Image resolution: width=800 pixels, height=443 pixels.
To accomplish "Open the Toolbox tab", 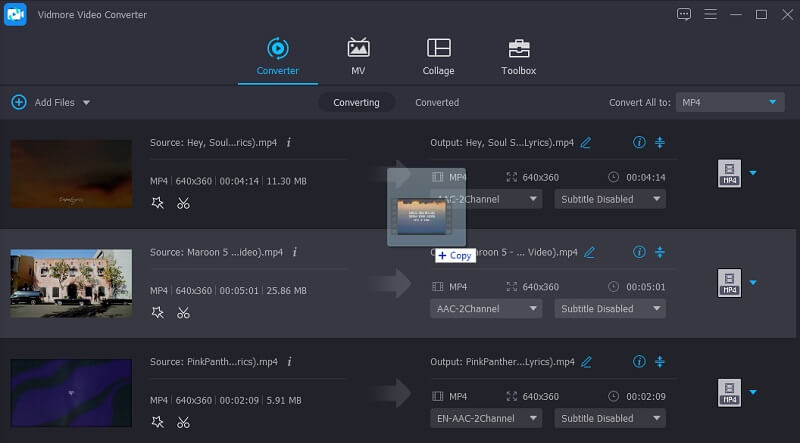I will pyautogui.click(x=518, y=57).
